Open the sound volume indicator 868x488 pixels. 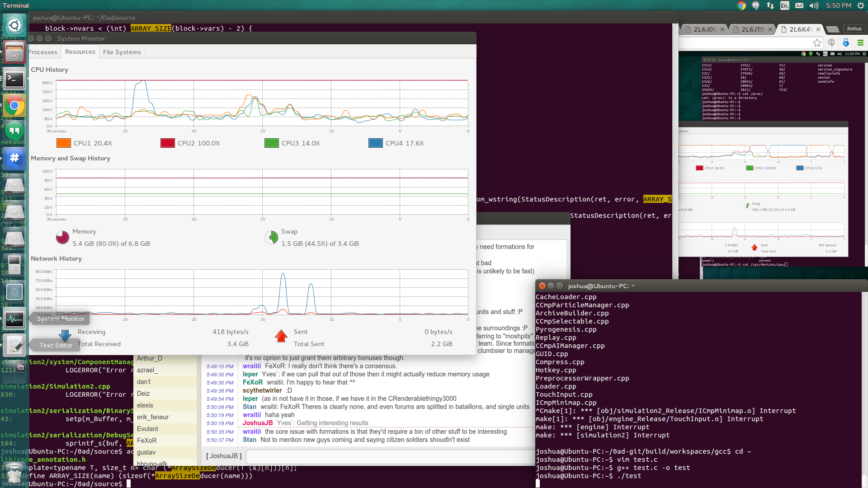tap(814, 5)
